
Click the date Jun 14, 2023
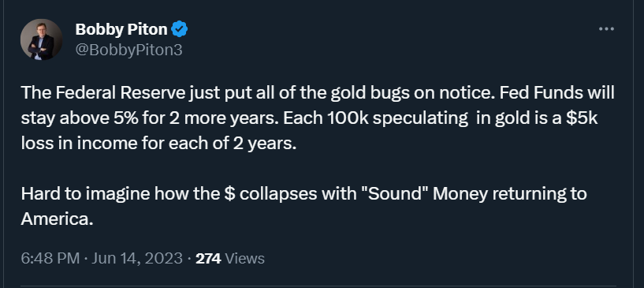pyautogui.click(x=137, y=259)
